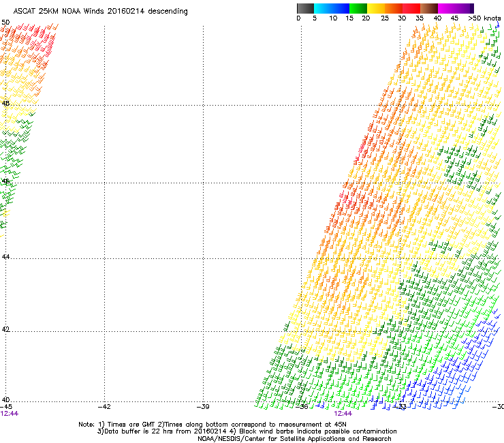504x443 pixels.
Task: Click the '48' latitude axis label
Action: pos(5,104)
